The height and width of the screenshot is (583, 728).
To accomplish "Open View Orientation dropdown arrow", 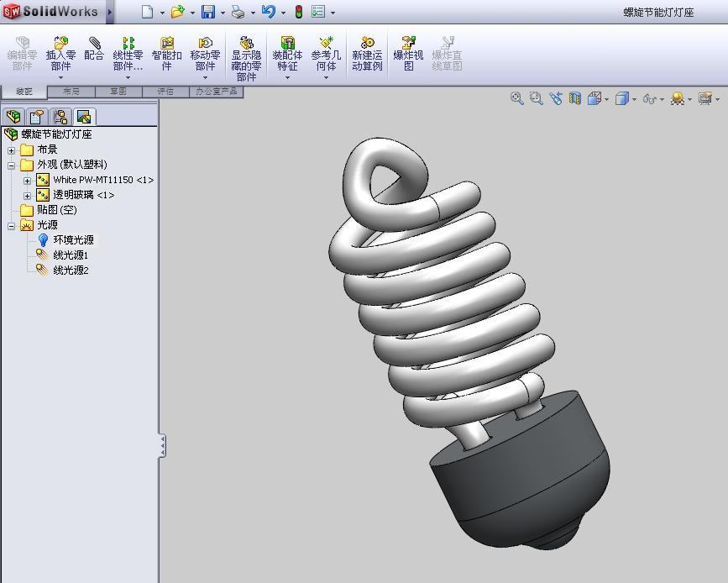I will [x=607, y=99].
